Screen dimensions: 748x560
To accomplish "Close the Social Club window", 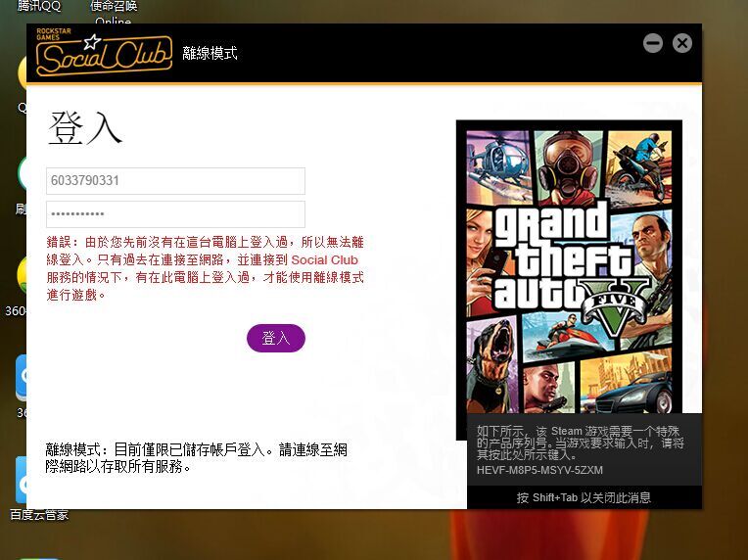I will tap(682, 43).
